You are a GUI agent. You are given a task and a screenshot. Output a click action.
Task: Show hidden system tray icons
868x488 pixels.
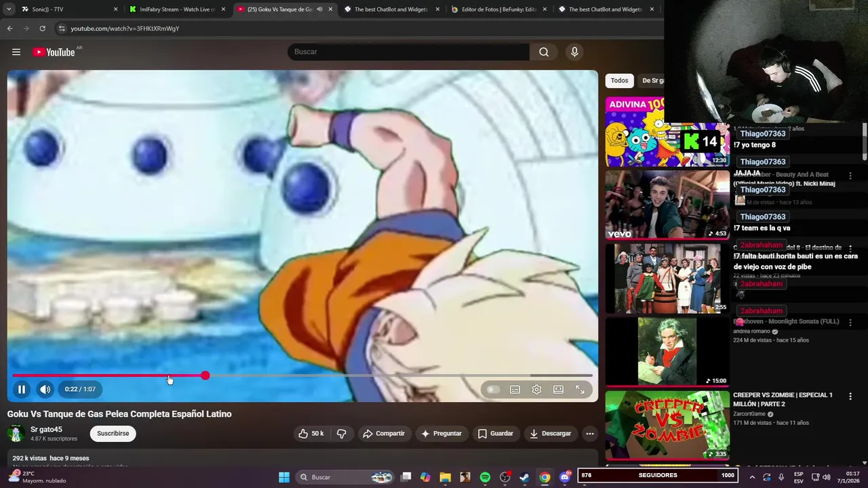752,477
